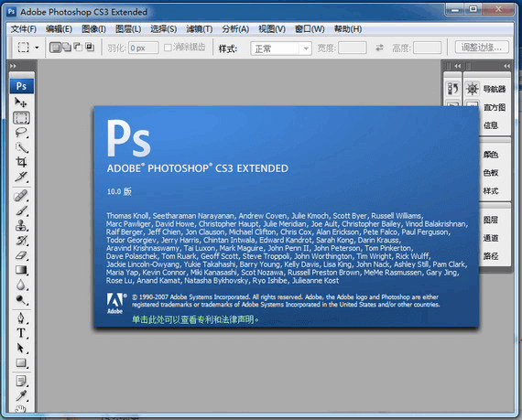522x420 pixels.
Task: Open the 路径 paths panel
Action: tap(490, 256)
